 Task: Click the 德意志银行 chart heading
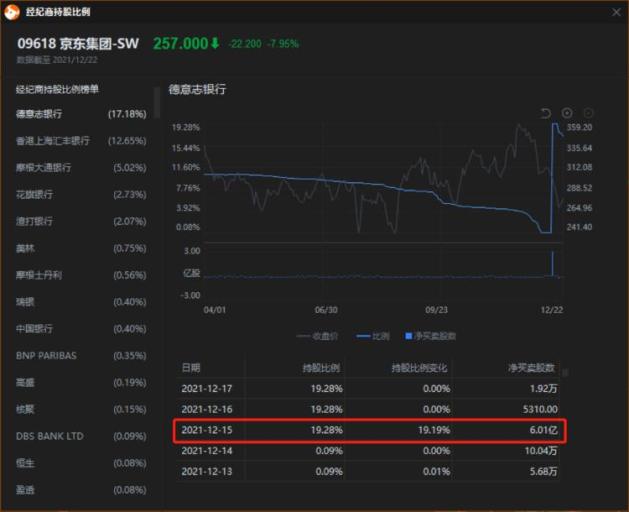coord(197,89)
